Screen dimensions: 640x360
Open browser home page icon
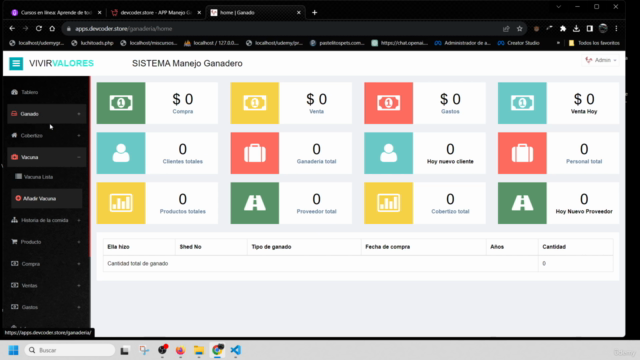pyautogui.click(x=52, y=29)
